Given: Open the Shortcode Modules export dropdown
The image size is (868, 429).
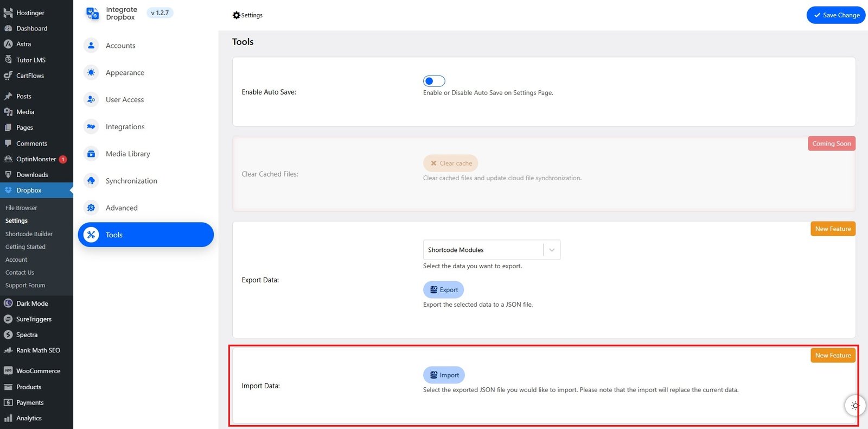Looking at the screenshot, I should pyautogui.click(x=492, y=250).
